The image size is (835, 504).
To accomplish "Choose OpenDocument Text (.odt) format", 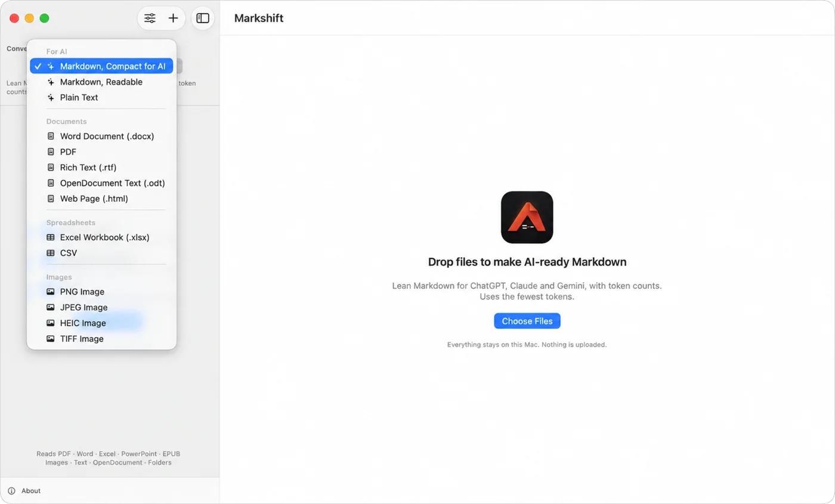I will point(101,183).
